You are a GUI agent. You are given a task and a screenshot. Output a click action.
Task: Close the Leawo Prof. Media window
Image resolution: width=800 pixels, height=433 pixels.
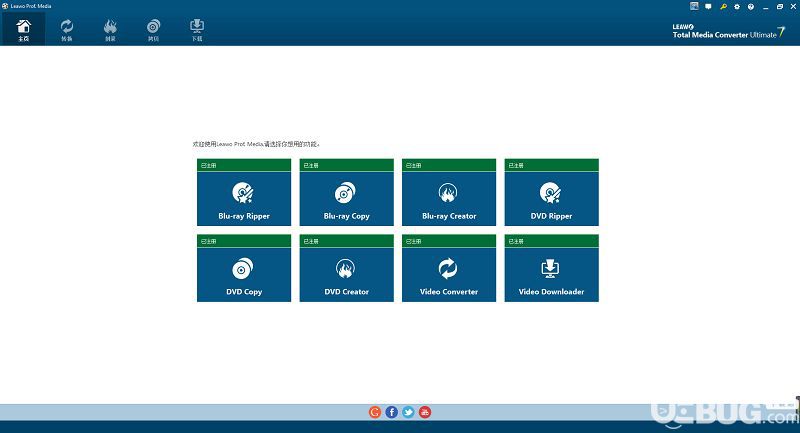click(793, 7)
